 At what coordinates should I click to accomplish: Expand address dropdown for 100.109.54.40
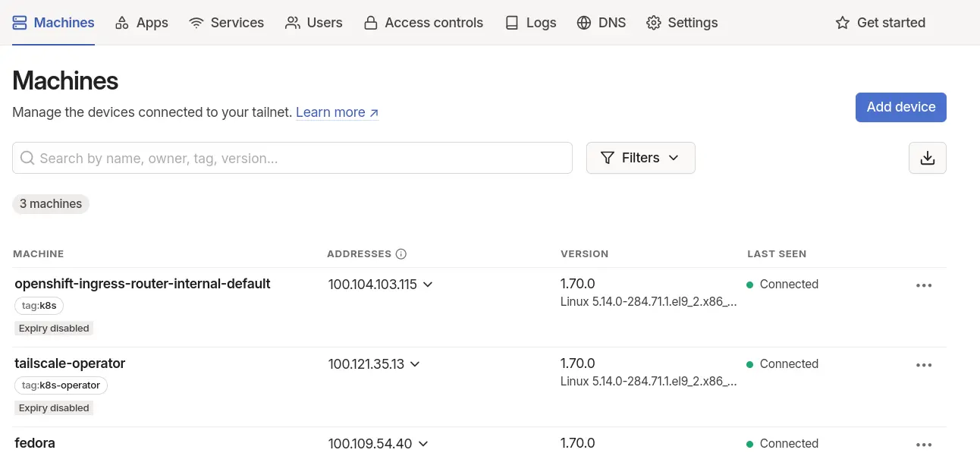pyautogui.click(x=423, y=444)
